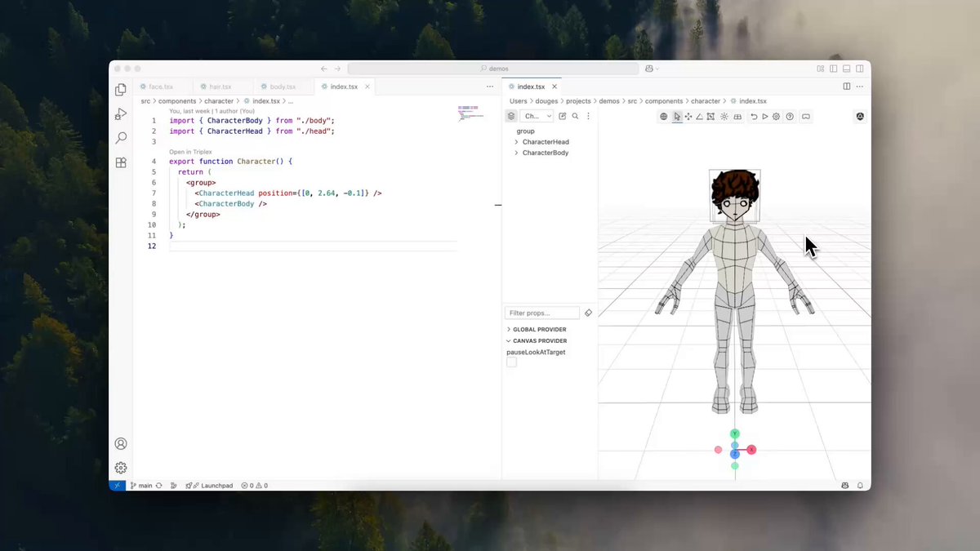Open the help question-mark icon
Viewport: 980px width, 551px height.
pyautogui.click(x=790, y=117)
